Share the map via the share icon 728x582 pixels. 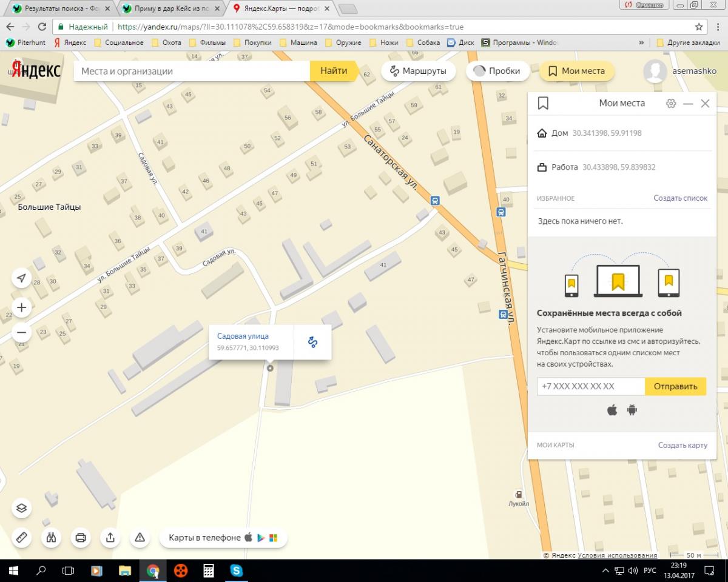click(110, 537)
